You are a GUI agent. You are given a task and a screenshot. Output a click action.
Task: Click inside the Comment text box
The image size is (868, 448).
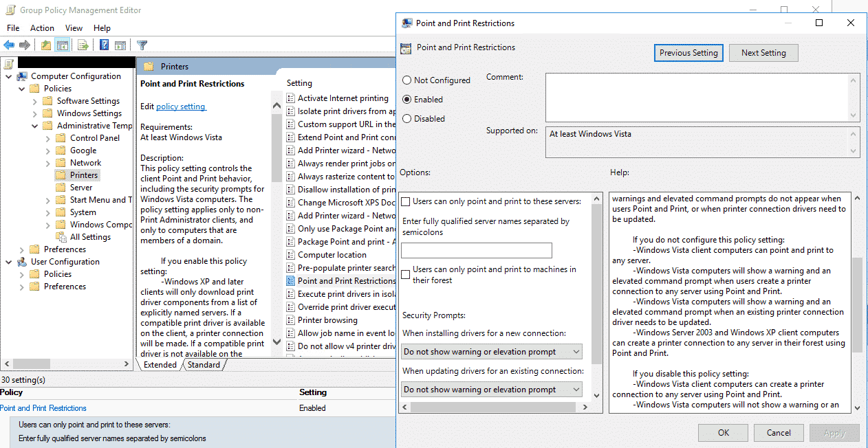(x=697, y=98)
